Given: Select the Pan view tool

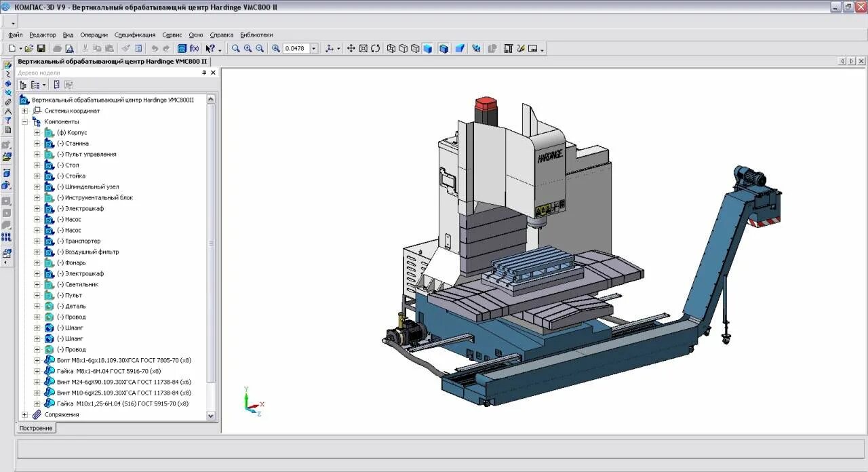Looking at the screenshot, I should coord(351,48).
